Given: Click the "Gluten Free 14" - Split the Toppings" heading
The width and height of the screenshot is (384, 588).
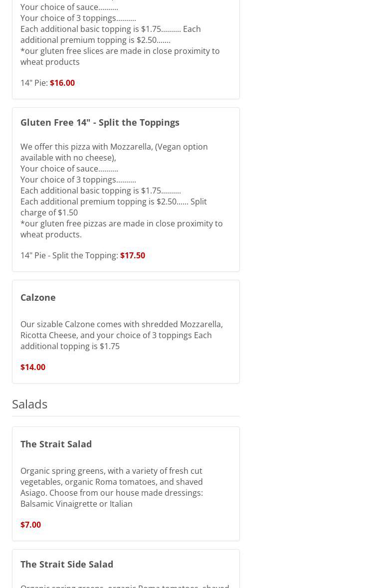Looking at the screenshot, I should coord(100,122).
